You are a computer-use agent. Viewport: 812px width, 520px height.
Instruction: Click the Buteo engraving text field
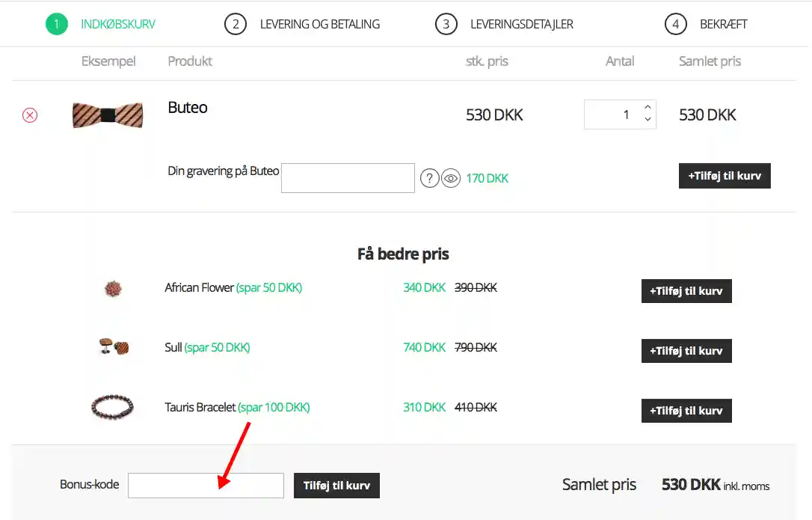tap(348, 178)
